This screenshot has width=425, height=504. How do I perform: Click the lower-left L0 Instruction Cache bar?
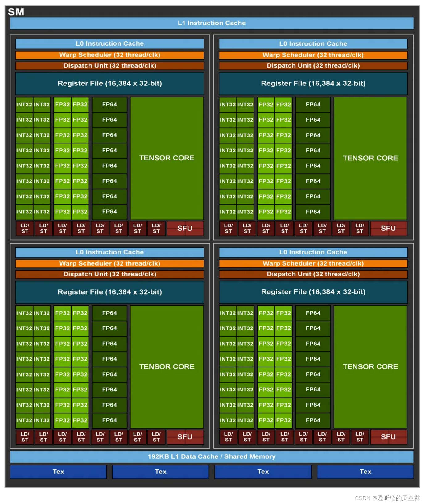pyautogui.click(x=110, y=252)
